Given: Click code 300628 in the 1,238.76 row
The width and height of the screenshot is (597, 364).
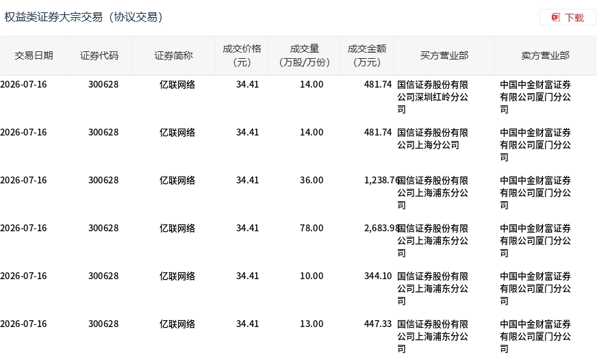Looking at the screenshot, I should 103,180.
